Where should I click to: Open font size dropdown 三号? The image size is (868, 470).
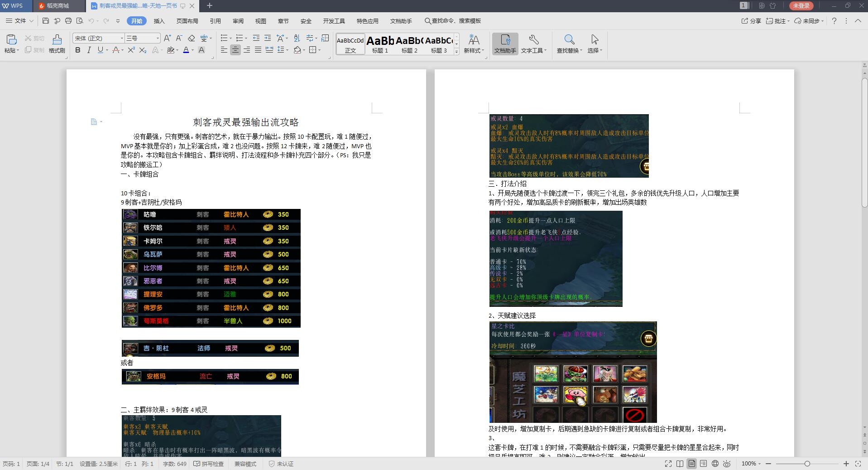[158, 38]
